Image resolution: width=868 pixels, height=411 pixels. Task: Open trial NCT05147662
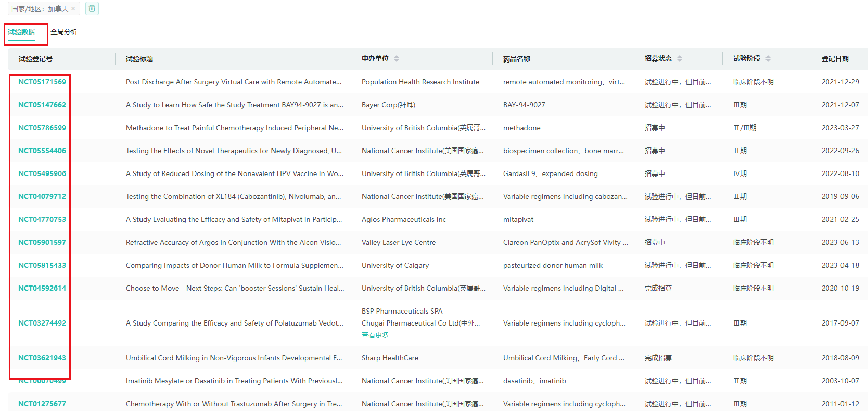(x=42, y=105)
